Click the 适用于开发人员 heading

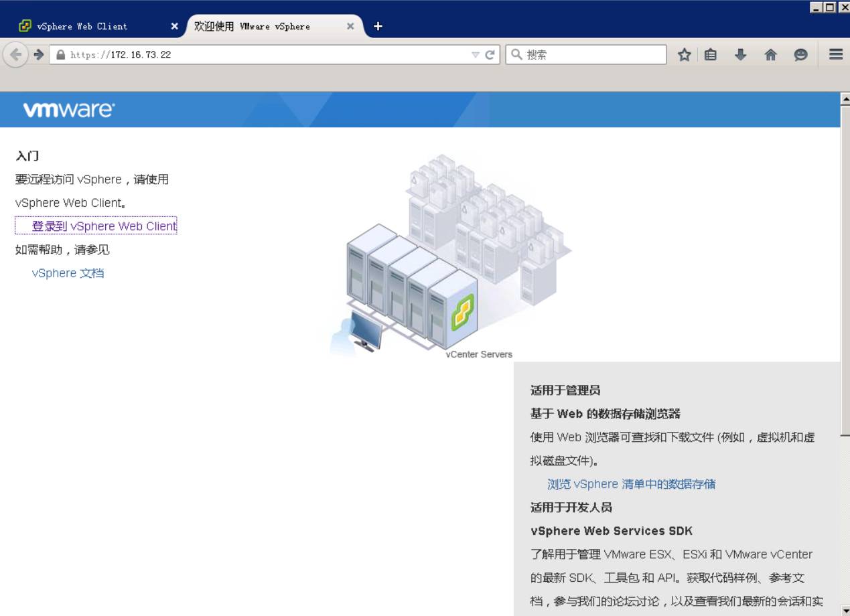[571, 508]
